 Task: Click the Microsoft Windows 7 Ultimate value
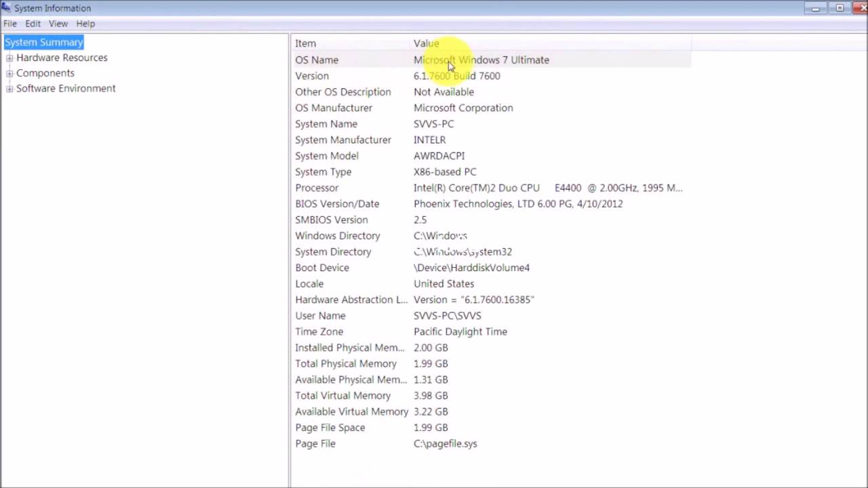[x=481, y=60]
